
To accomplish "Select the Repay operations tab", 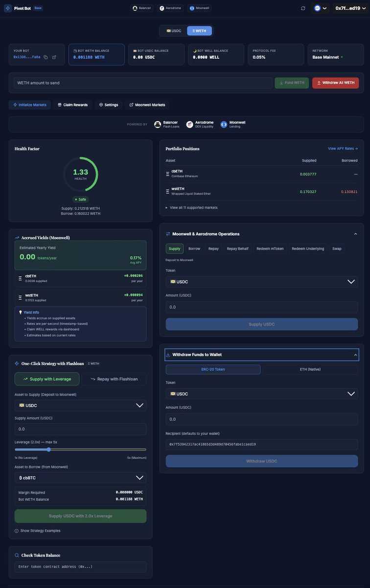I will [213, 248].
